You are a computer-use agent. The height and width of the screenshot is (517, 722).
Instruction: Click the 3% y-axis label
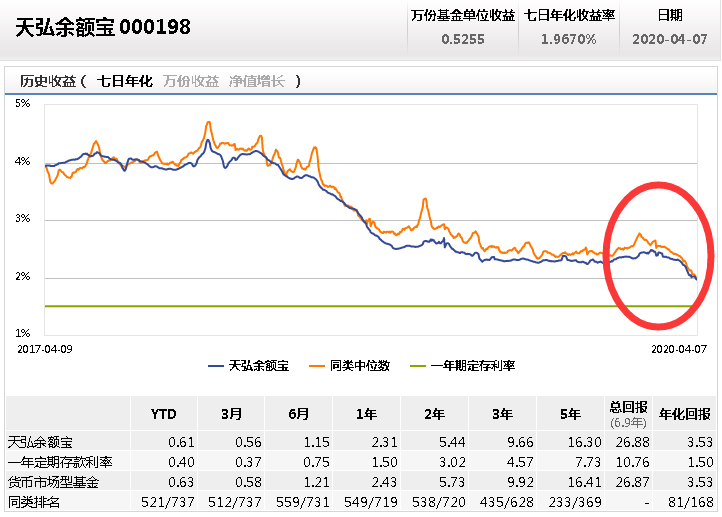pyautogui.click(x=23, y=218)
